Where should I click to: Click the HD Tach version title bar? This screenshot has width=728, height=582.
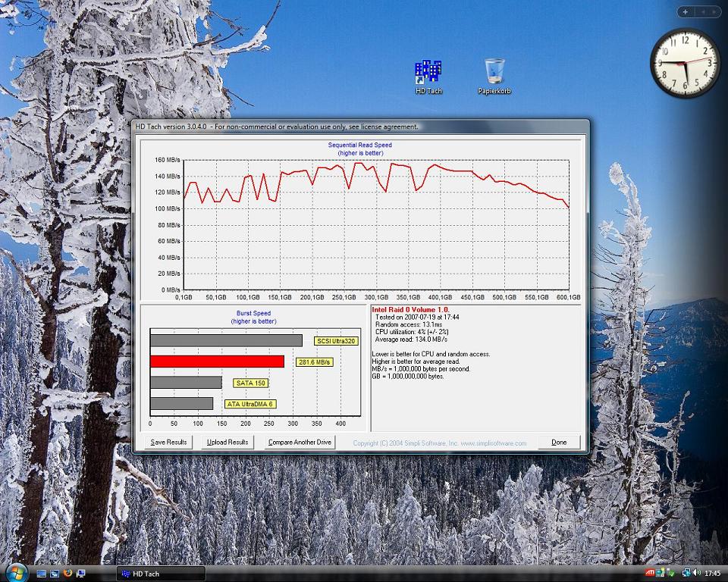[x=360, y=127]
